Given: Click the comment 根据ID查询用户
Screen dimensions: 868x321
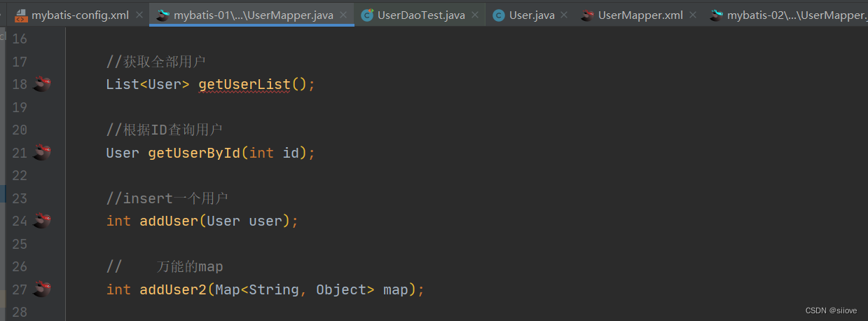Looking at the screenshot, I should point(164,130).
